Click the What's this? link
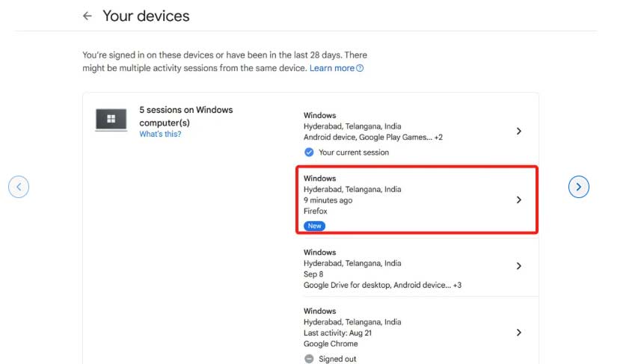This screenshot has width=638, height=364. 160,134
